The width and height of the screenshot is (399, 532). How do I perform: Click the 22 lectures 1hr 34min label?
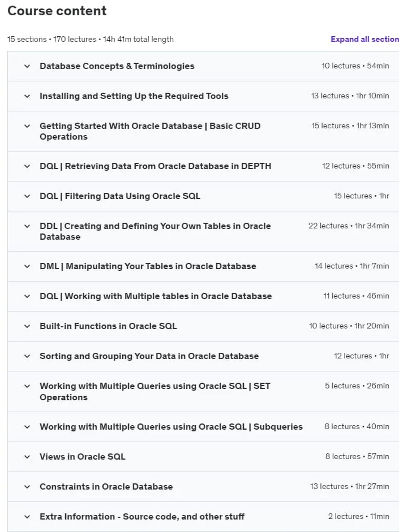pos(349,226)
